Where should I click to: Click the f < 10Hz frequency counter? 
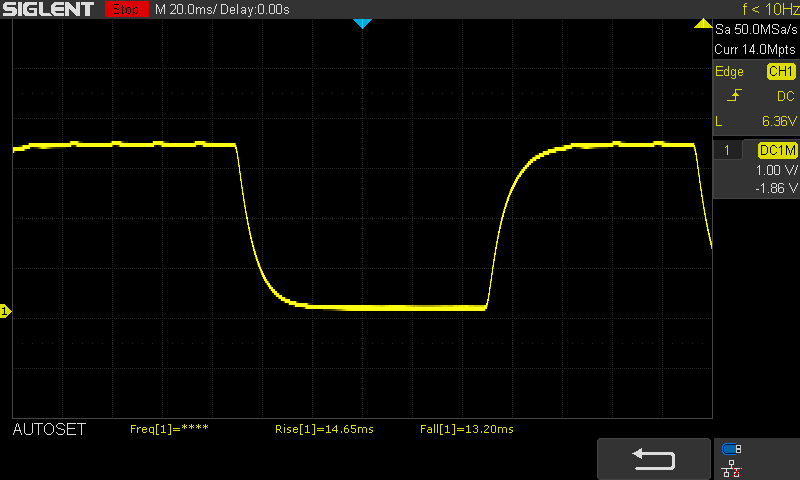[x=770, y=9]
